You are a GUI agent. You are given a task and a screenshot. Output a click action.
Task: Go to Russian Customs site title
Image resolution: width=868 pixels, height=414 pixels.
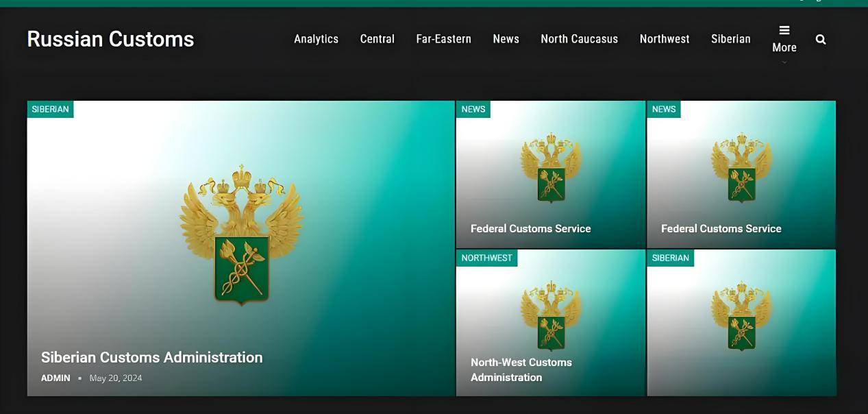(x=110, y=39)
